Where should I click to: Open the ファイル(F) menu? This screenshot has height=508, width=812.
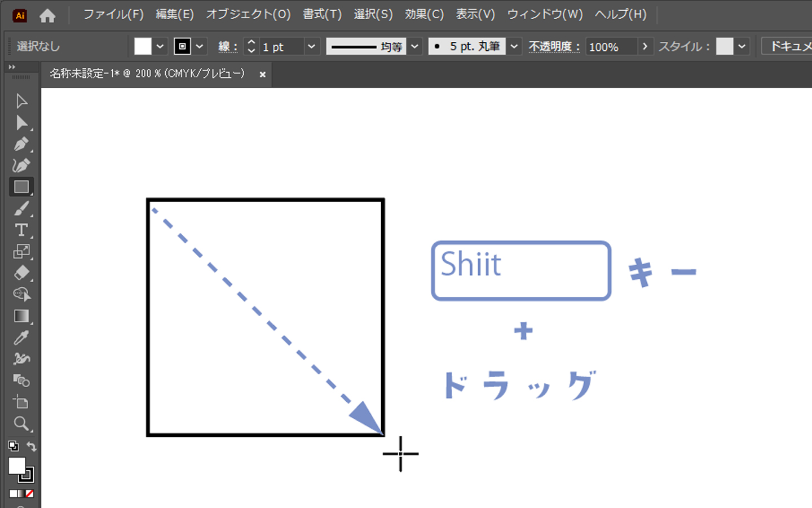tap(113, 14)
